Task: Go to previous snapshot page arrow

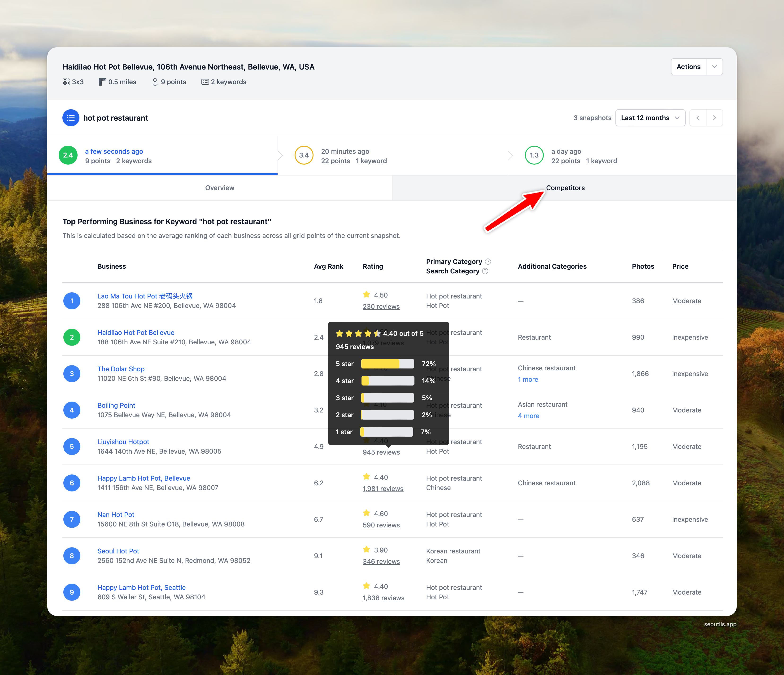Action: 698,118
